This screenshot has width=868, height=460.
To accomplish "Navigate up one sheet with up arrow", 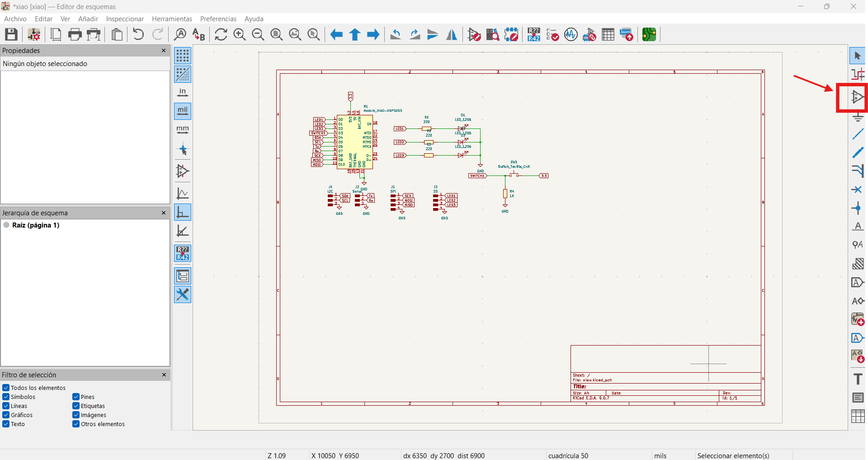I will tap(355, 34).
